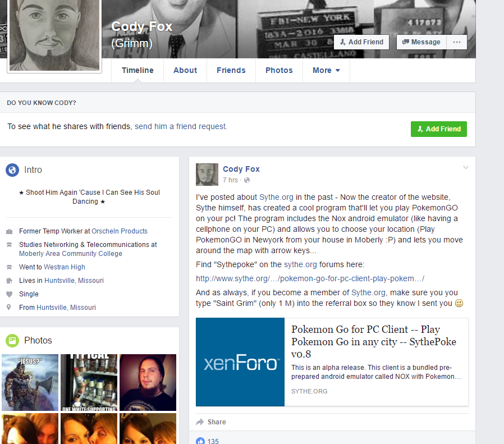The height and width of the screenshot is (444, 504).
Task: Click the Message button
Action: [x=421, y=42]
